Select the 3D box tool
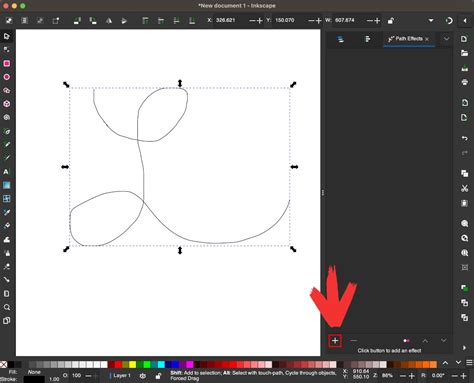Viewport: 474px width, 383px height. pyautogui.click(x=7, y=104)
